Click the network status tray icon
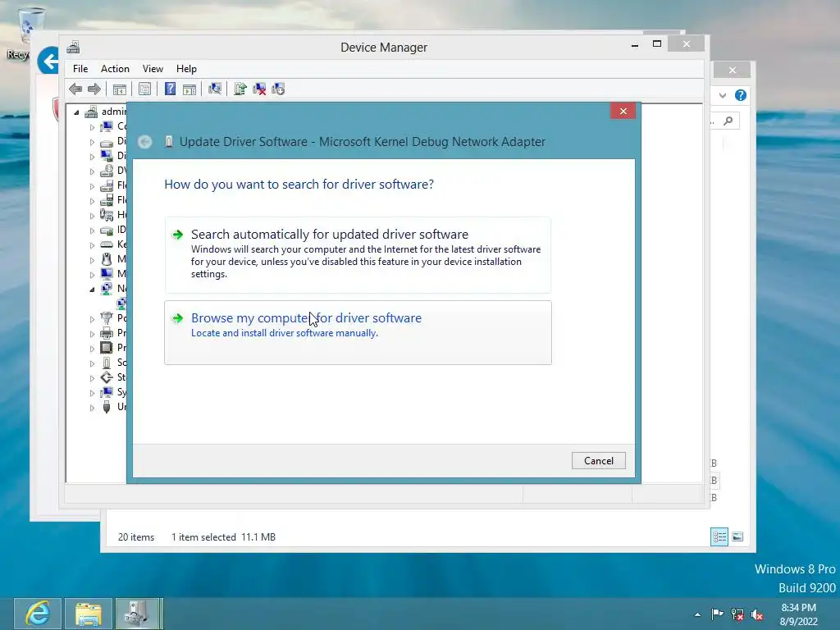The width and height of the screenshot is (840, 630). point(737,614)
